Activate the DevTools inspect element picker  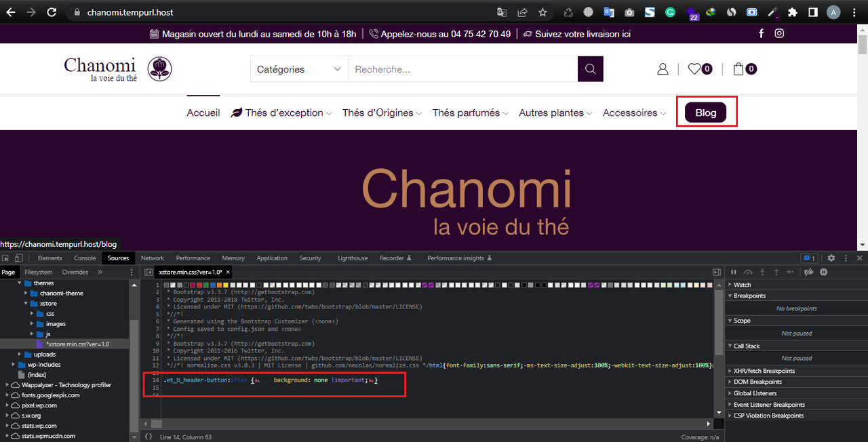(x=6, y=258)
